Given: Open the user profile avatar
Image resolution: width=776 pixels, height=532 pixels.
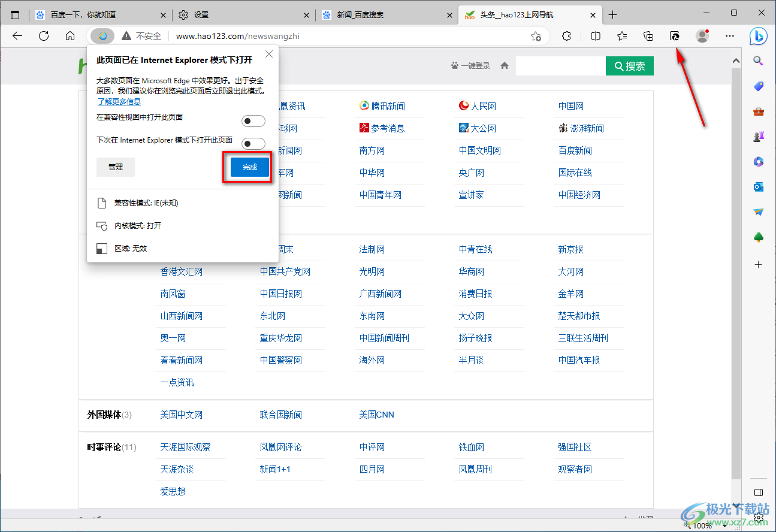Looking at the screenshot, I should coord(702,36).
